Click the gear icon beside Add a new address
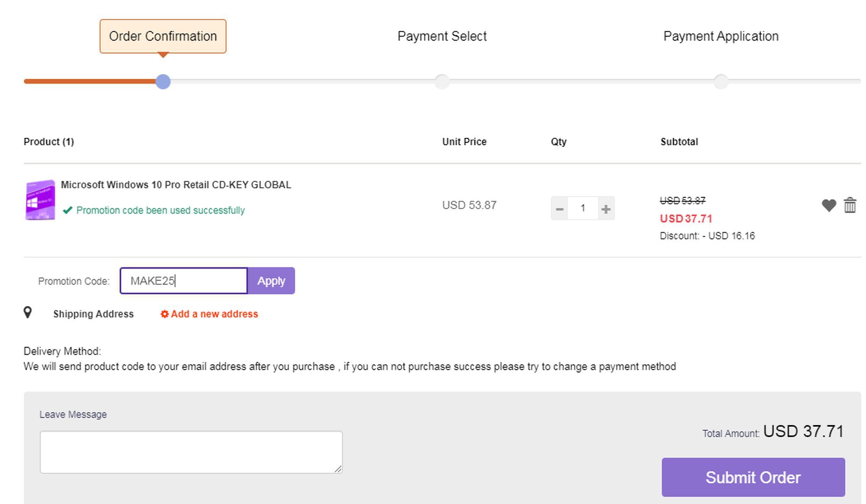The width and height of the screenshot is (866, 504). pos(165,314)
